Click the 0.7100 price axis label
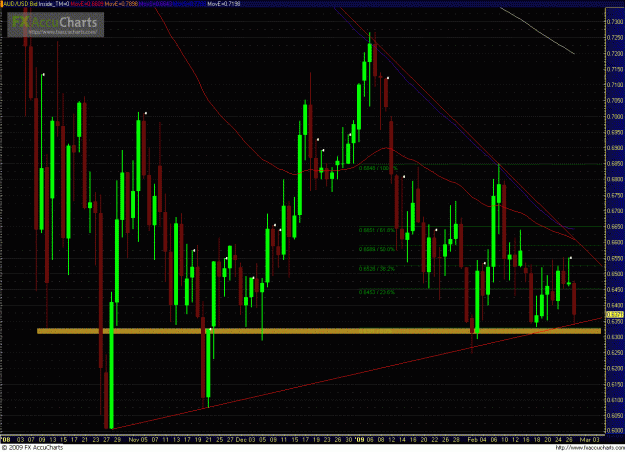 pyautogui.click(x=615, y=85)
